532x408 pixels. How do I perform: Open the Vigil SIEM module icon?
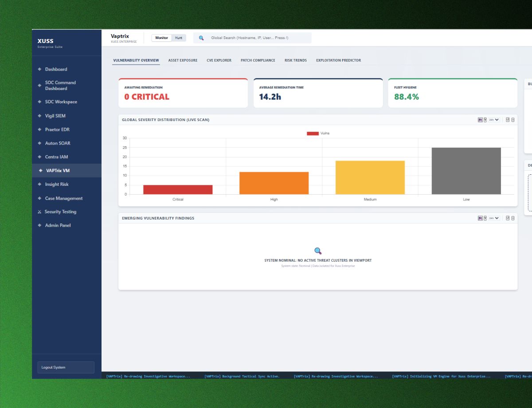[x=40, y=116]
